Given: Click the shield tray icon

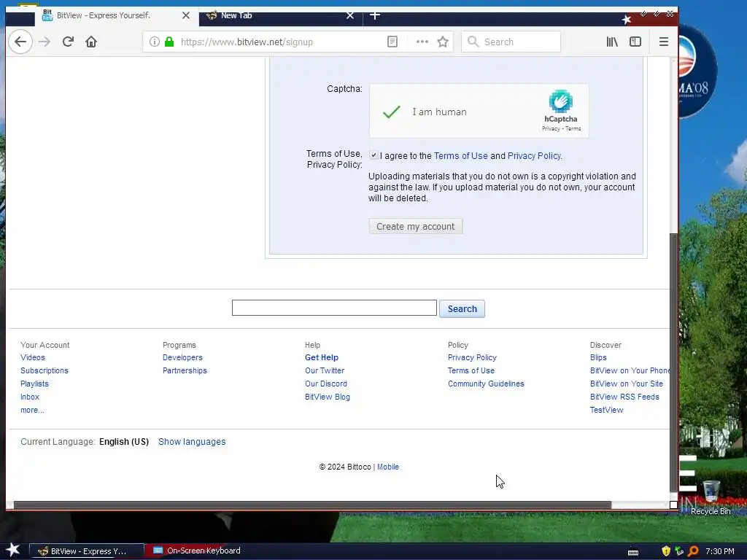Looking at the screenshot, I should coord(666,551).
